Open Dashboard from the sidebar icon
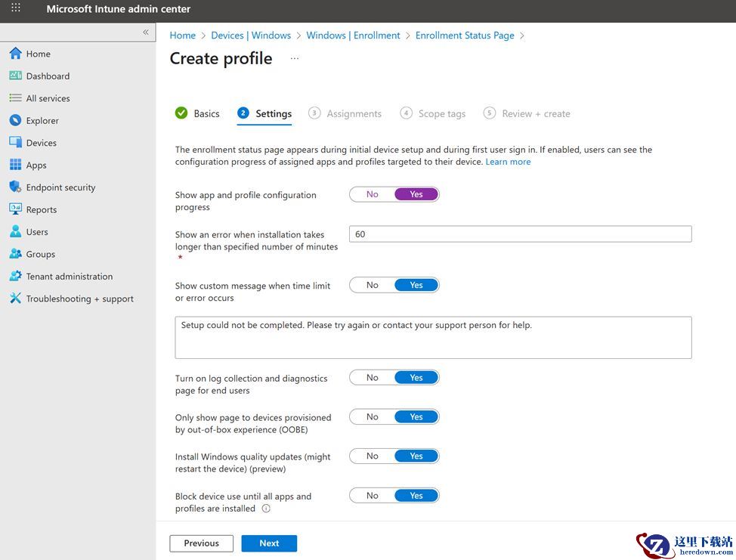 click(x=15, y=76)
